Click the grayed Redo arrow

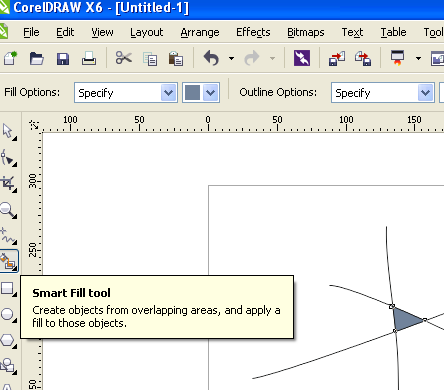point(252,58)
